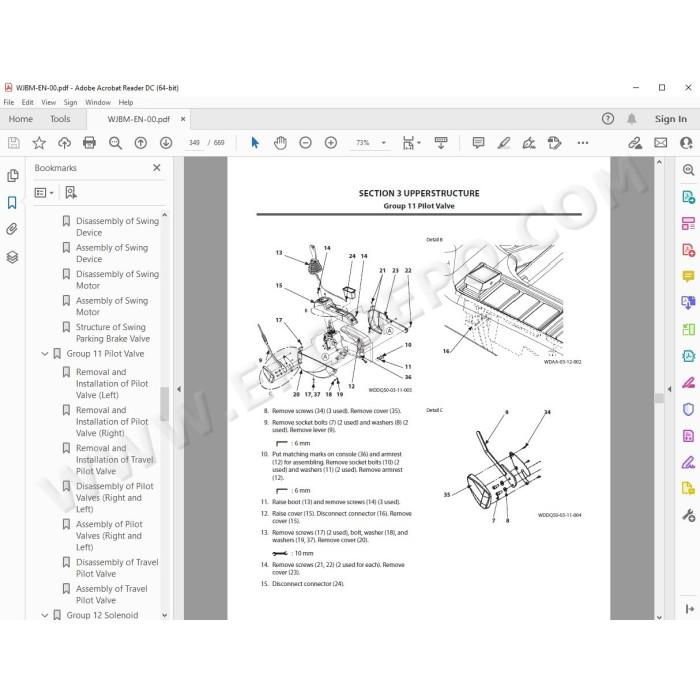The height and width of the screenshot is (700, 700).
Task: Open Assembly of Travel Pilot Valve bookmark
Action: coord(111,594)
